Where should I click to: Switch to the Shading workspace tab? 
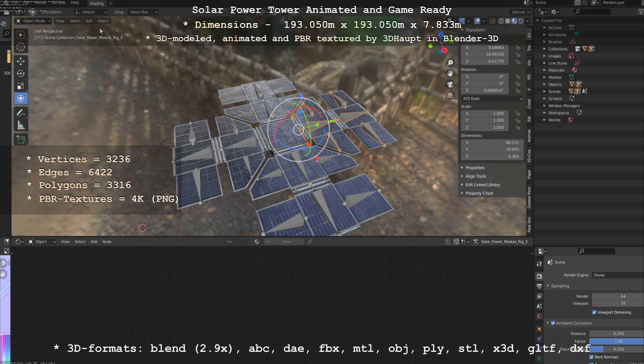click(x=97, y=4)
